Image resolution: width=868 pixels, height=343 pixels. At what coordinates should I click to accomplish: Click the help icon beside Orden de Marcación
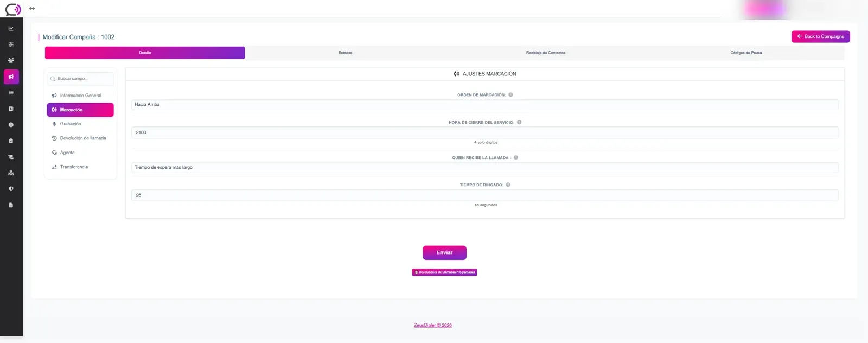510,95
